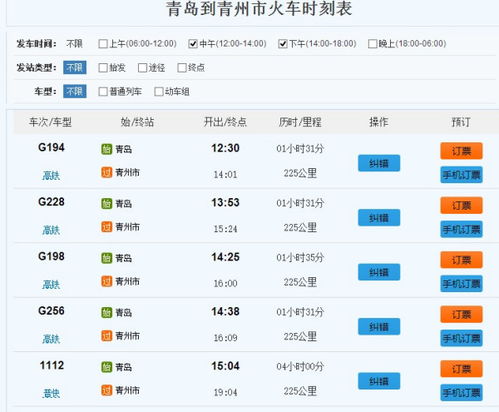Tick the 终点 station type checkbox
This screenshot has height=412, width=499.
(182, 68)
